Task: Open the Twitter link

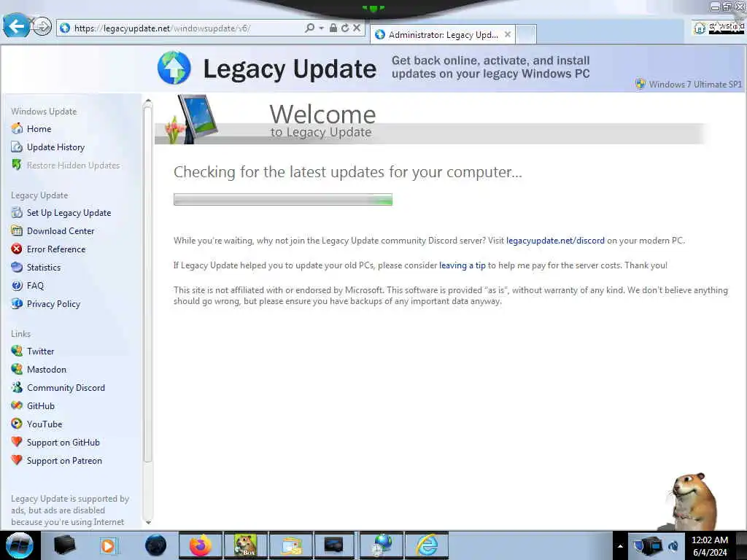Action: (41, 351)
